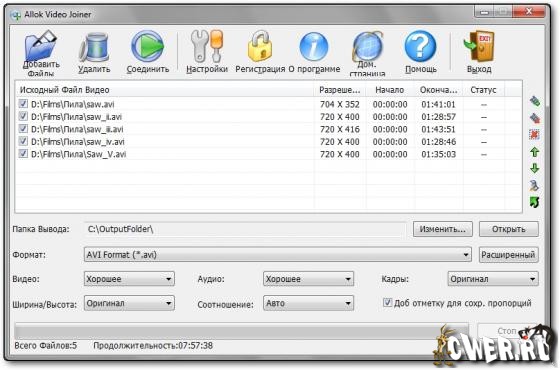Click the red X clear-list side icon
Screen dimensions: 560x370
coord(535,135)
